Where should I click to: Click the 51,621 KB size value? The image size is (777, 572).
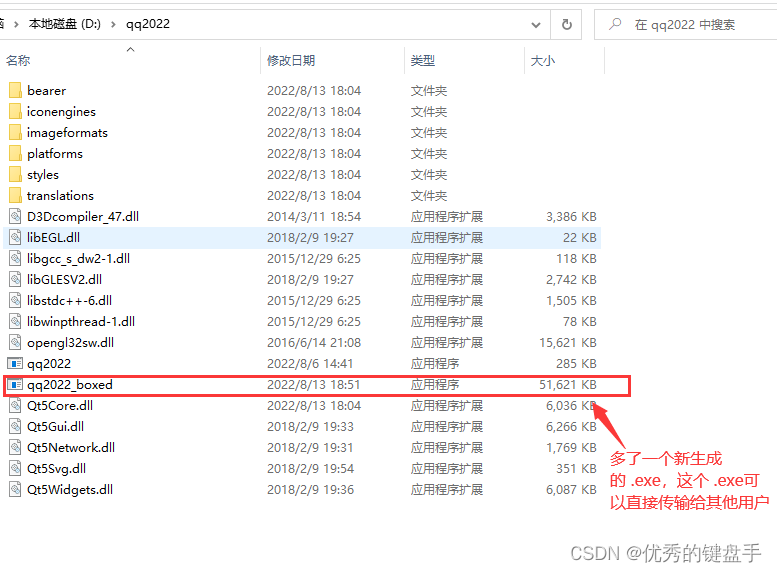(568, 385)
